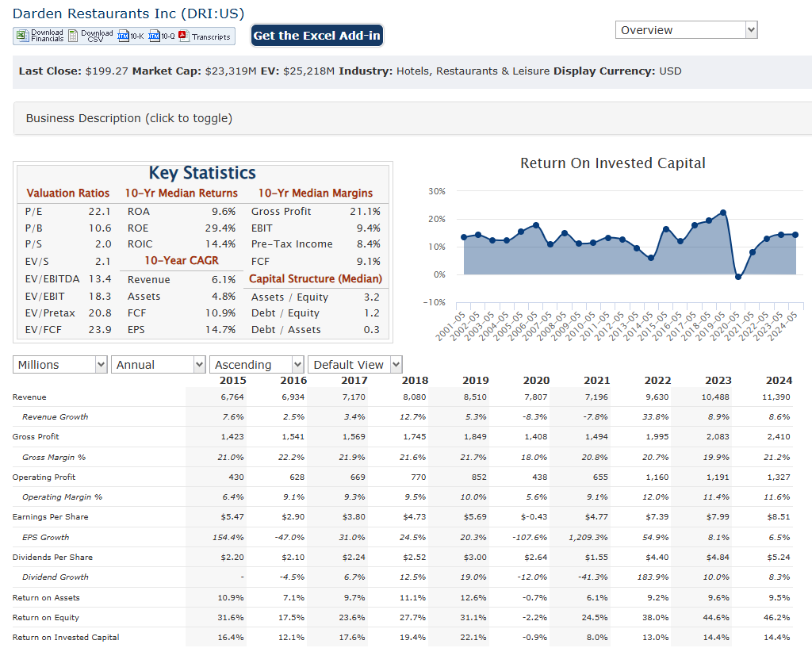The image size is (812, 648).
Task: Click the Get the Excel Add-in button
Action: coord(317,35)
